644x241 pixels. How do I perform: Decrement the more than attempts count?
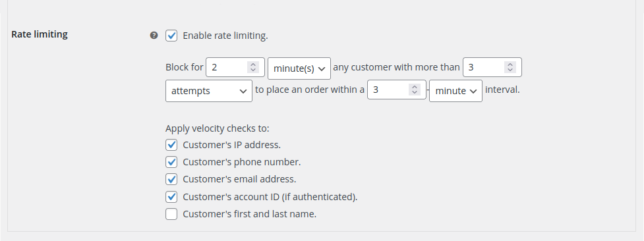510,70
